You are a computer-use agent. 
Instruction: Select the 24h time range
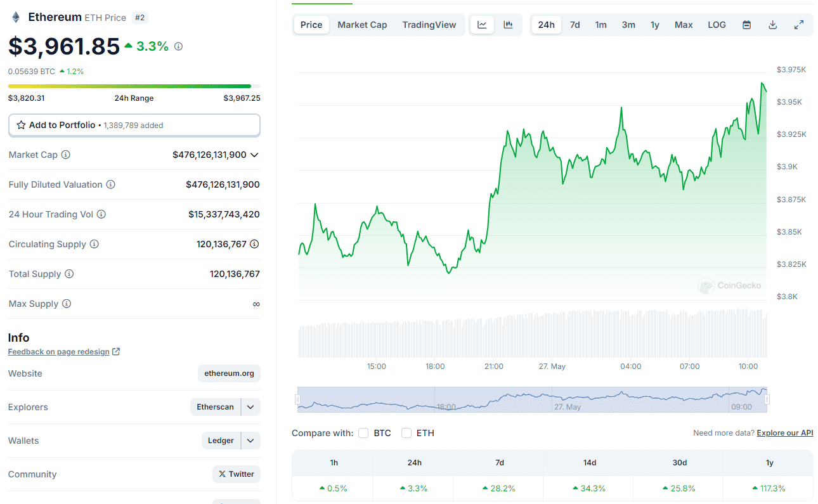coord(546,25)
